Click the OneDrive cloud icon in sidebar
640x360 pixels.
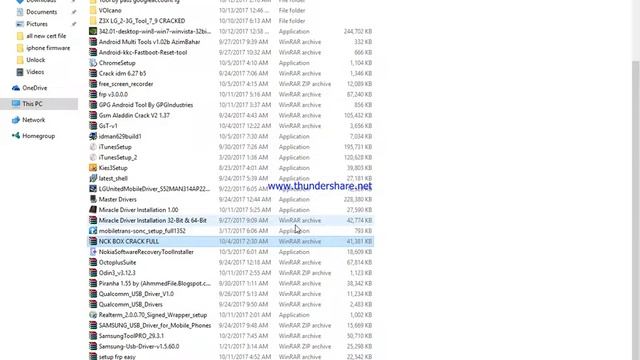tap(16, 88)
